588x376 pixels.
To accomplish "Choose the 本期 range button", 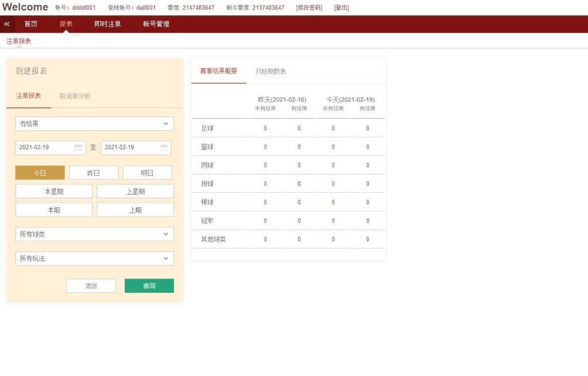I will [x=54, y=210].
